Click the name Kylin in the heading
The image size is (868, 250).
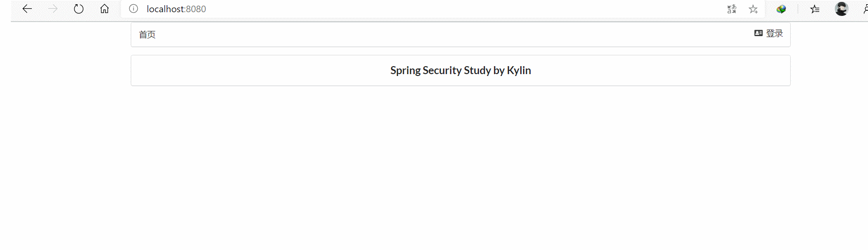(x=519, y=70)
